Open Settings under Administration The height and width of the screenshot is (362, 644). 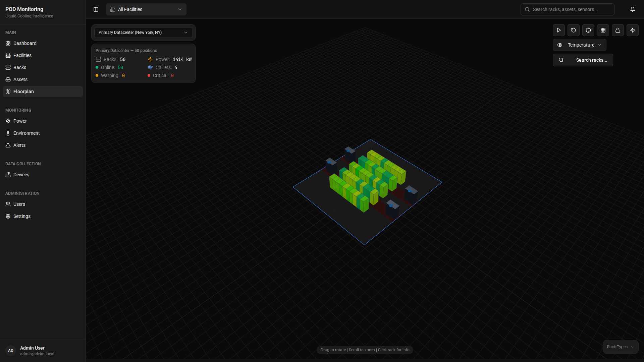(x=22, y=216)
